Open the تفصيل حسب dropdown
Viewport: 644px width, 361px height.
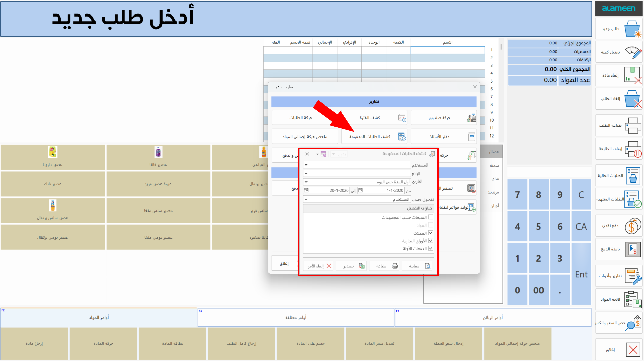[306, 199]
